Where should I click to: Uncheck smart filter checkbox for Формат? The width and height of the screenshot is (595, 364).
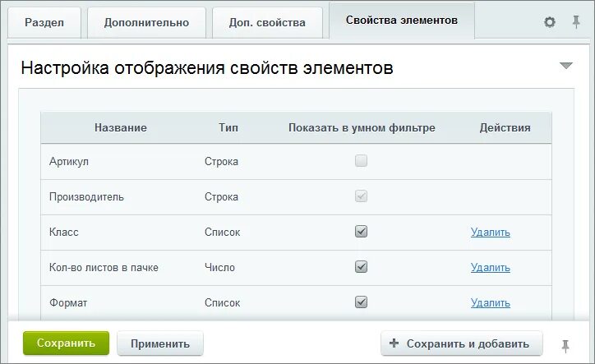362,302
